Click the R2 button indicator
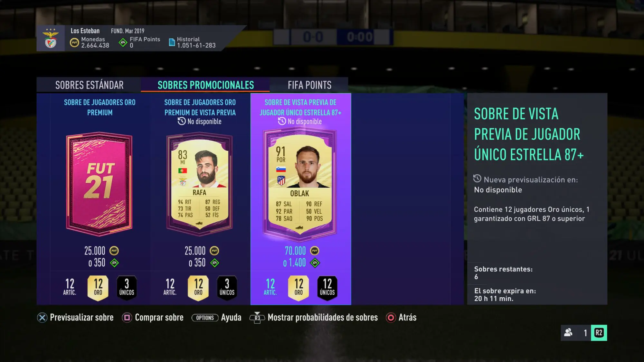644x362 pixels. (599, 332)
